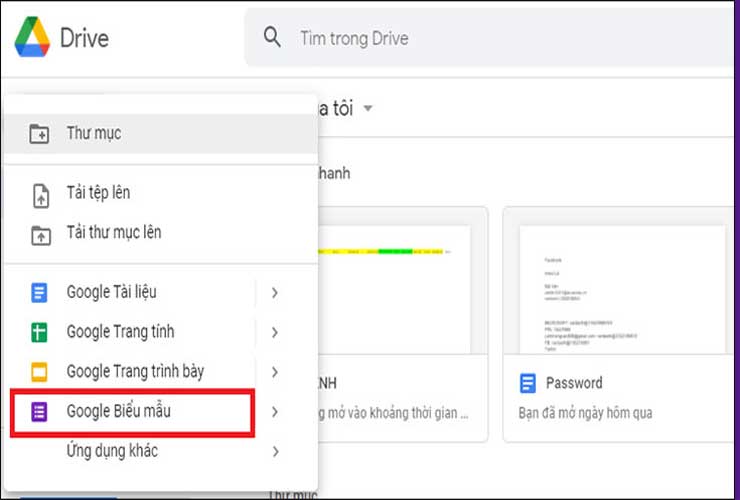This screenshot has width=740, height=500.
Task: Click the folder upload icon
Action: [x=41, y=235]
